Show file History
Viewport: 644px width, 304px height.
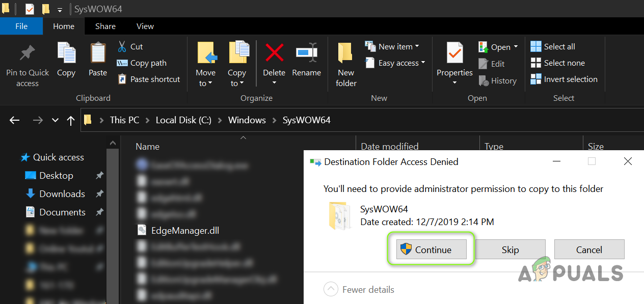(x=497, y=80)
